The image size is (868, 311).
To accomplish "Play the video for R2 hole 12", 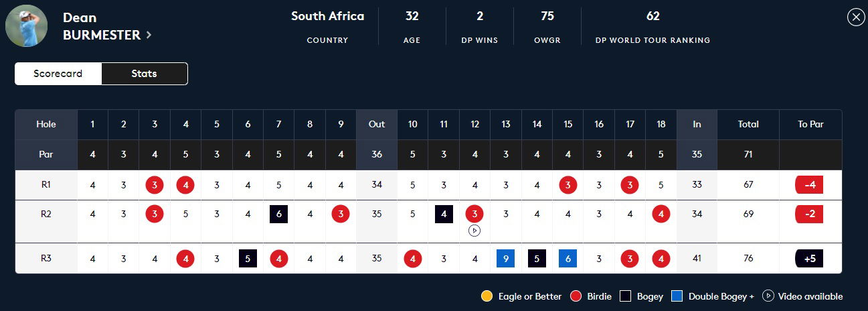I will point(474,230).
